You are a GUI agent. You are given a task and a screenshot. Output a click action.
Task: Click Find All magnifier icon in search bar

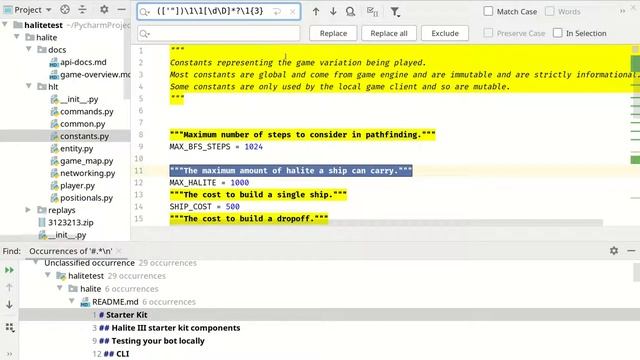tap(350, 12)
